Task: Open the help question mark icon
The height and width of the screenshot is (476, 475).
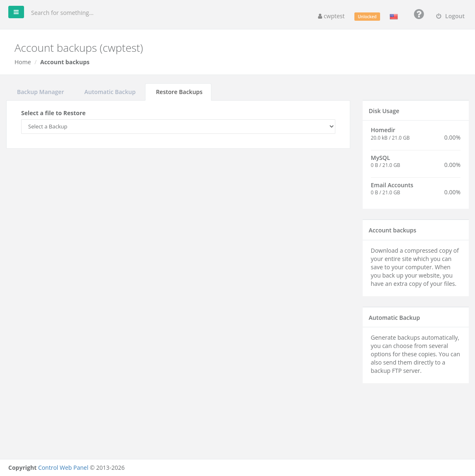Action: coord(419,14)
